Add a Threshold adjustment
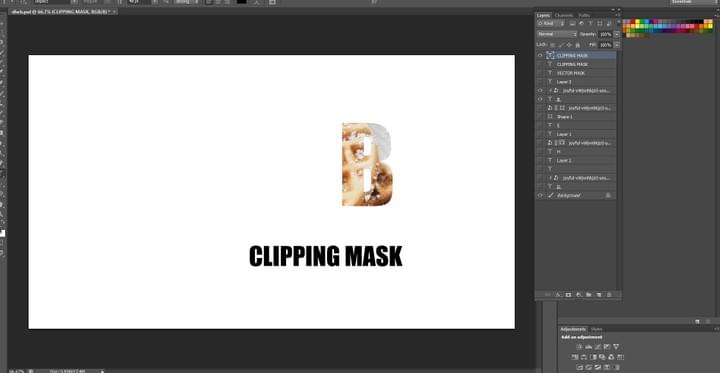Image resolution: width=720 pixels, height=373 pixels. coord(598,367)
